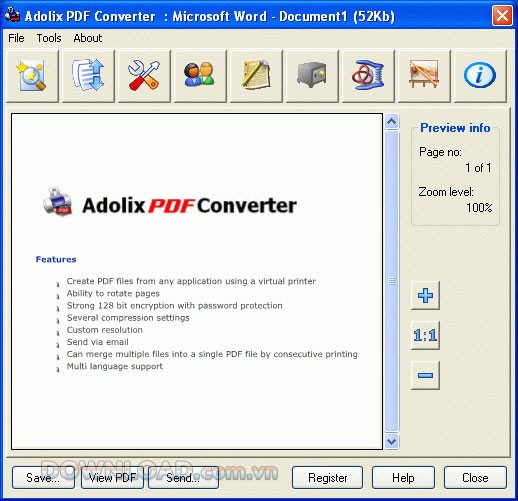Click the View PDF button

[x=113, y=478]
